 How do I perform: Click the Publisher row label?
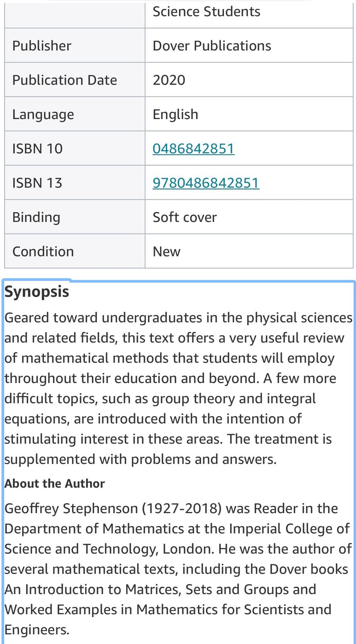tap(42, 46)
